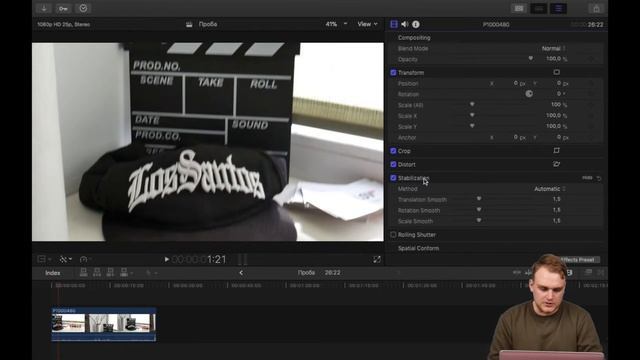Click the Position Y value field
The height and width of the screenshot is (360, 640).
pyautogui.click(x=559, y=83)
